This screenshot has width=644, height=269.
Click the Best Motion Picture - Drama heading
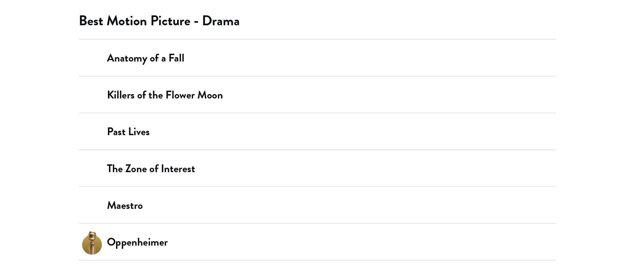pos(159,21)
